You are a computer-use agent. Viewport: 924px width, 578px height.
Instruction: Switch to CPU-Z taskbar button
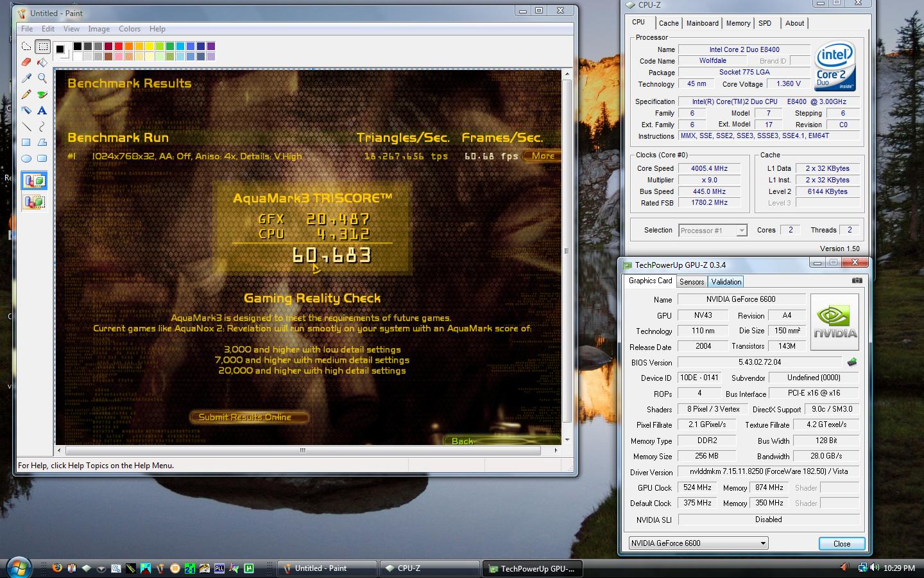[x=430, y=568]
